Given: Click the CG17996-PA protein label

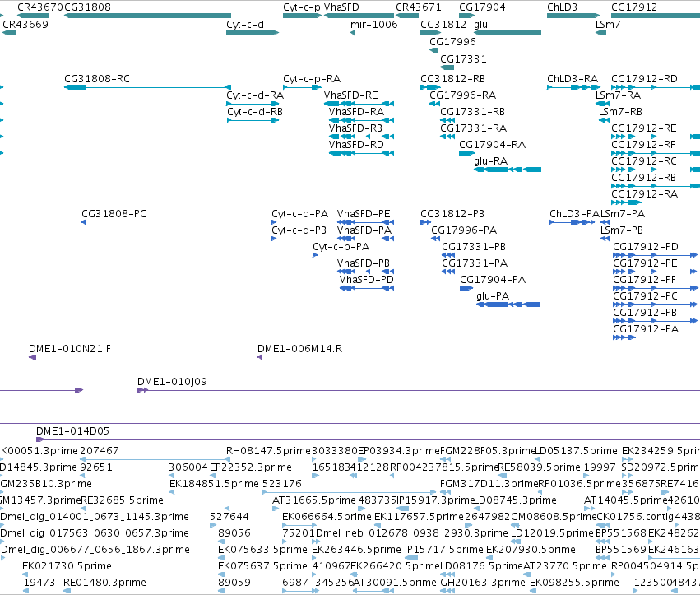Looking at the screenshot, I should pyautogui.click(x=464, y=230).
